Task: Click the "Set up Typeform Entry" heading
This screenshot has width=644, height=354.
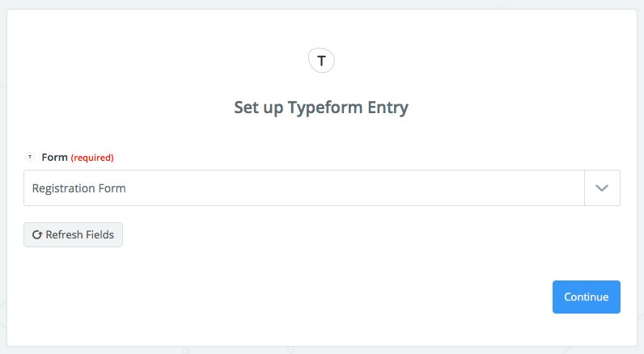Action: click(321, 107)
